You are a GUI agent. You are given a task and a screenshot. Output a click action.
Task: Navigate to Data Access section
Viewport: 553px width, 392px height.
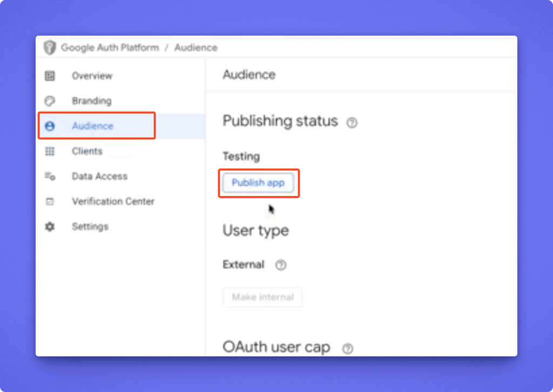click(x=99, y=177)
